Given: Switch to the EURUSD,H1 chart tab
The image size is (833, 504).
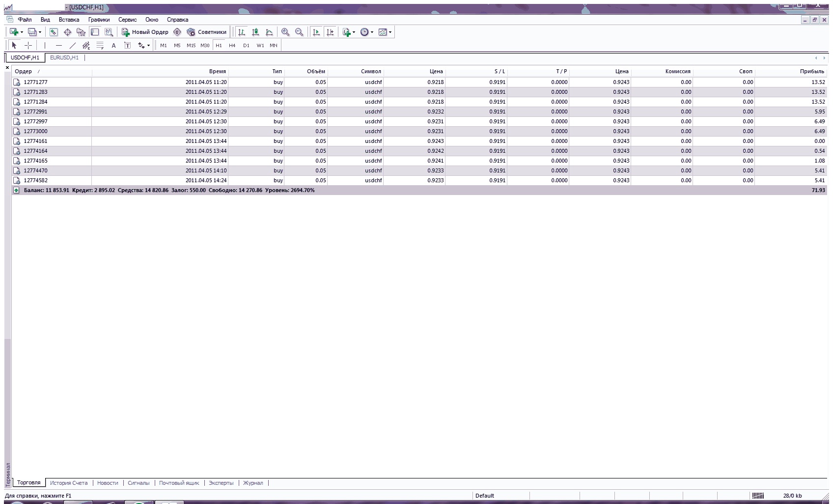Looking at the screenshot, I should pos(64,57).
